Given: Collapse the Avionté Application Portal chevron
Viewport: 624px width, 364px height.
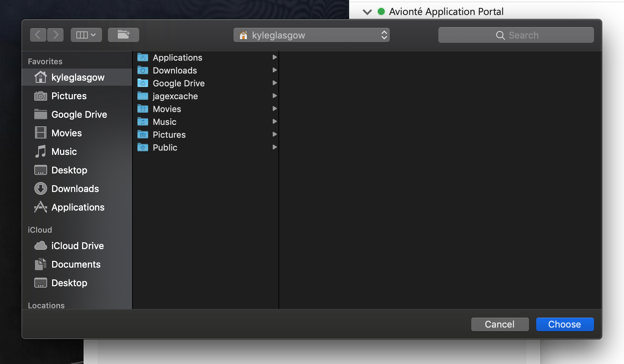Looking at the screenshot, I should [x=367, y=12].
